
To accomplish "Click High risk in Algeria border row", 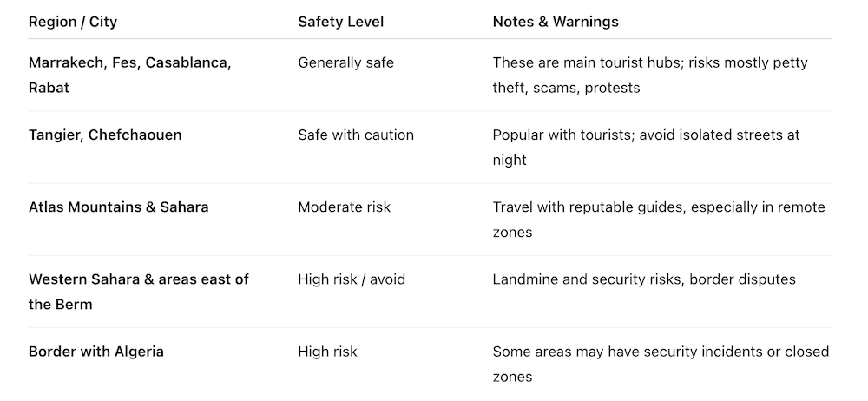I will [327, 352].
